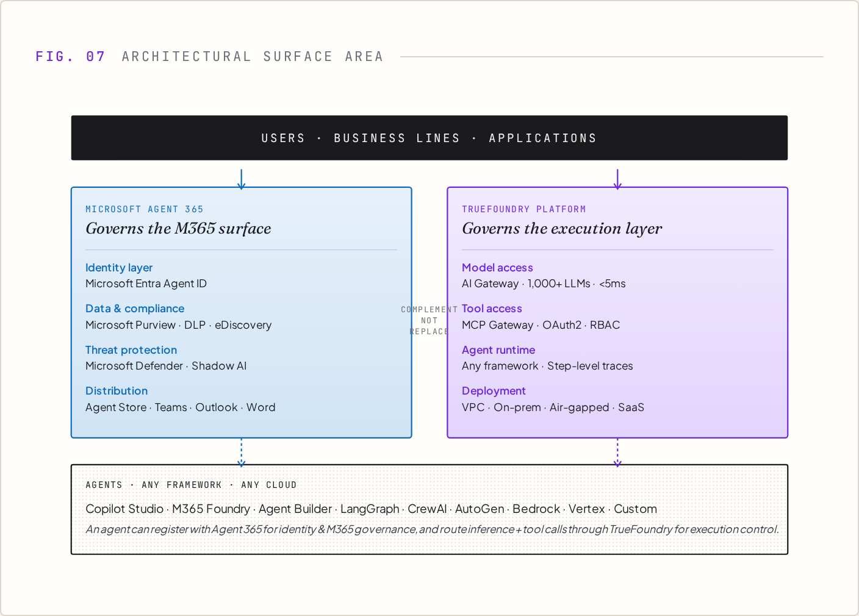Click 'Agent Store · Teams · Outlook · Word' line
Viewport: 859px width, 616px height.
(181, 407)
